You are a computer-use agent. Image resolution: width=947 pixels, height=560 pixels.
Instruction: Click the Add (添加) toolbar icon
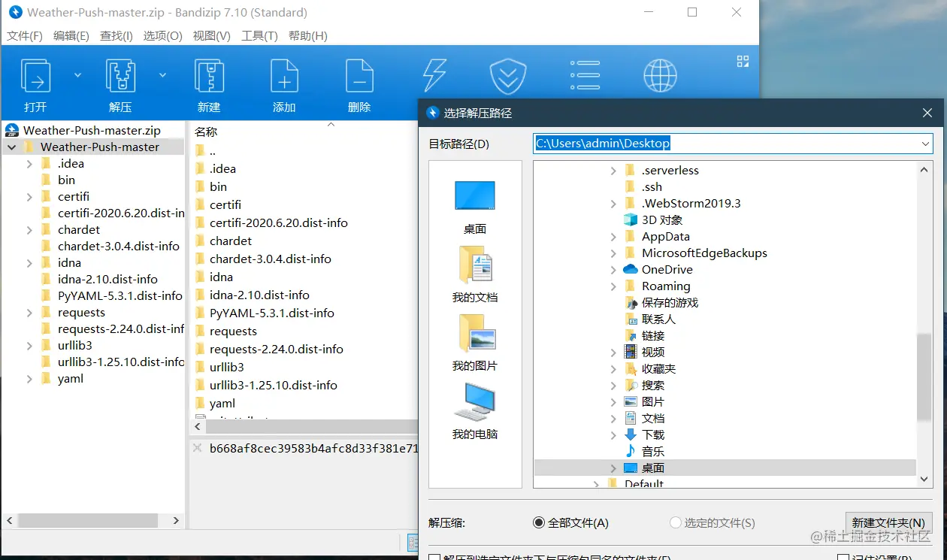pos(284,76)
